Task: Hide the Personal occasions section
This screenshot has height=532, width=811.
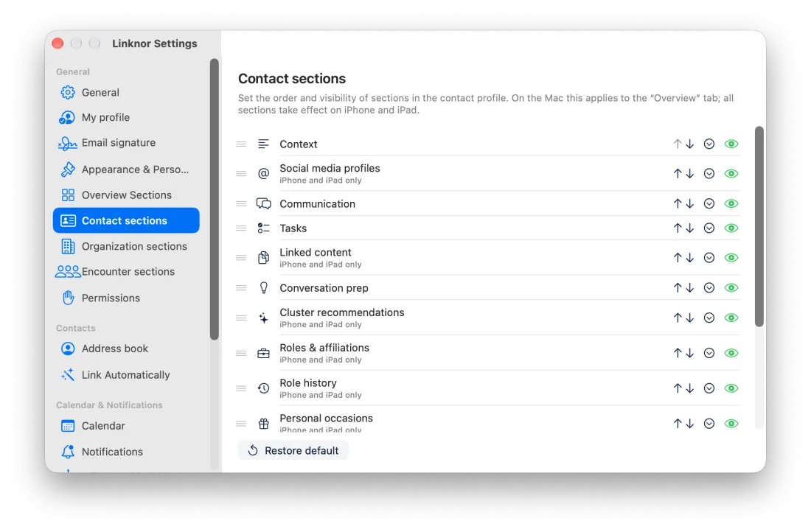Action: 731,424
